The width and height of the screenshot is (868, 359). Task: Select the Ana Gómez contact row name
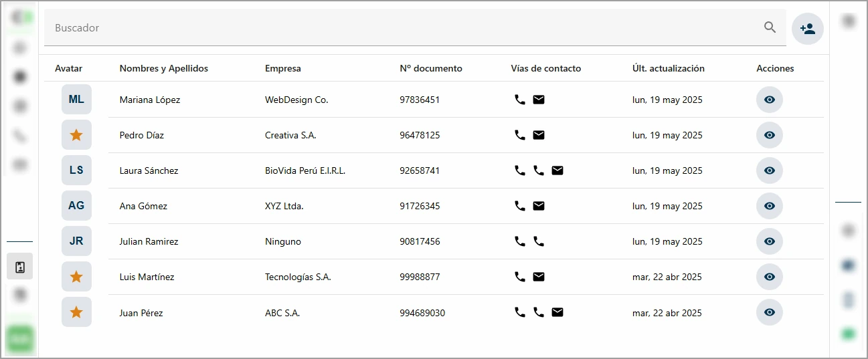143,206
